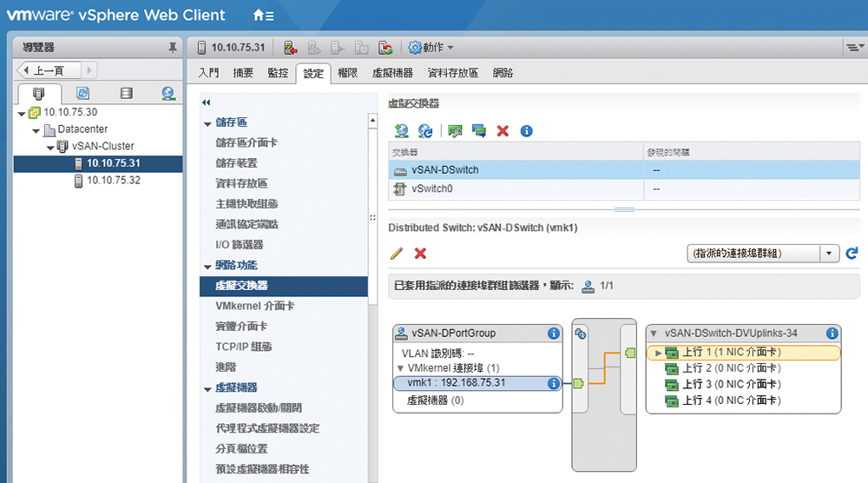
Task: Switch to Storage inventory tab
Action: tap(126, 93)
